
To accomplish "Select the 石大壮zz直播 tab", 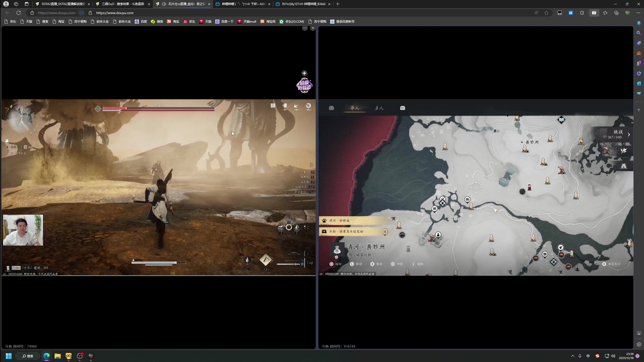I will point(183,4).
